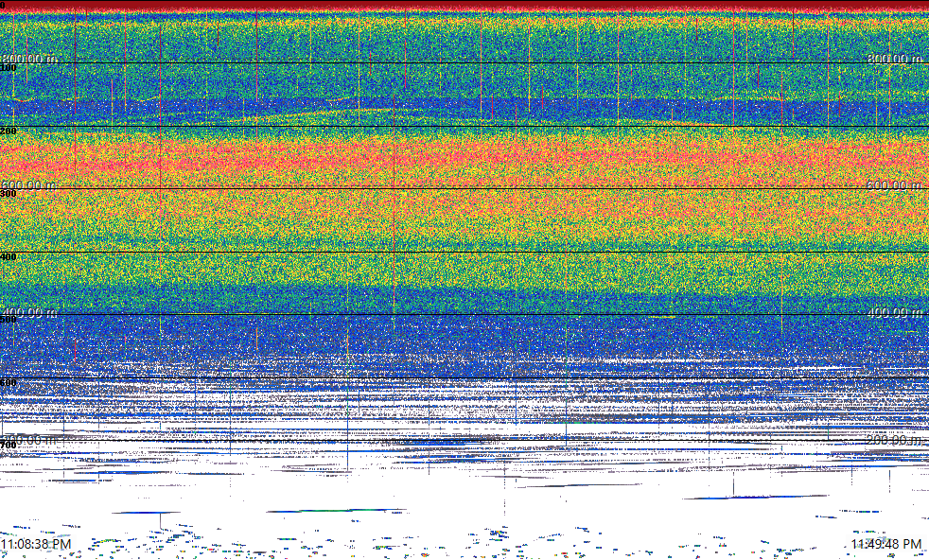The width and height of the screenshot is (929, 560).
Task: Click the 11:08:38 PM start timestamp
Action: point(36,544)
